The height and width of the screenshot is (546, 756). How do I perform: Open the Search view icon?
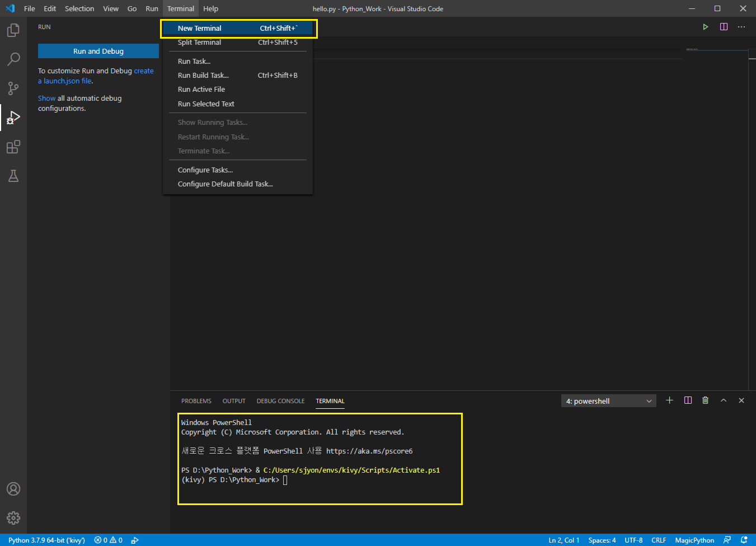pyautogui.click(x=13, y=59)
